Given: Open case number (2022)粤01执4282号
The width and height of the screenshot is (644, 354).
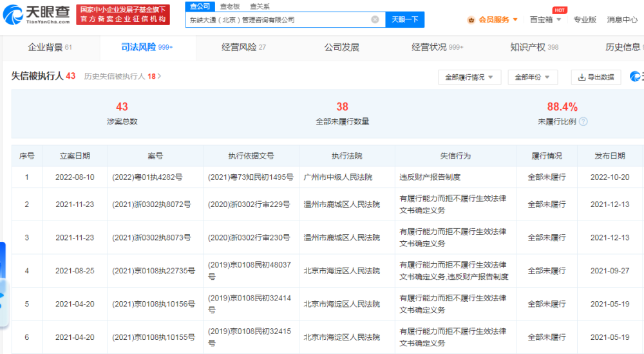Looking at the screenshot, I should coord(147,177).
